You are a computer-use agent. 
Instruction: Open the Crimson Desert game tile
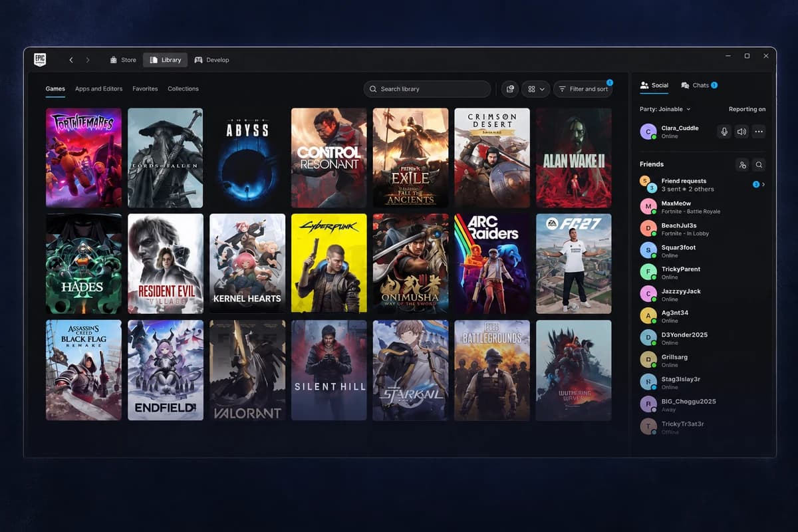pos(492,158)
